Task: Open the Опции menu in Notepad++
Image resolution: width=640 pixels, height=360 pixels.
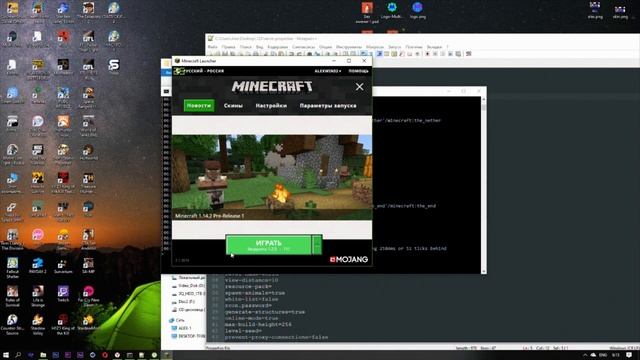Action: [325, 47]
